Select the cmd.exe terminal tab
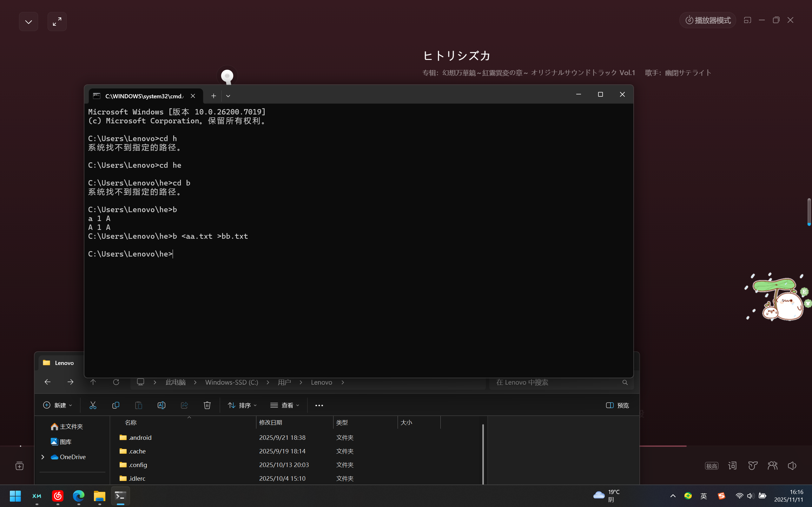The height and width of the screenshot is (507, 812). tap(144, 96)
